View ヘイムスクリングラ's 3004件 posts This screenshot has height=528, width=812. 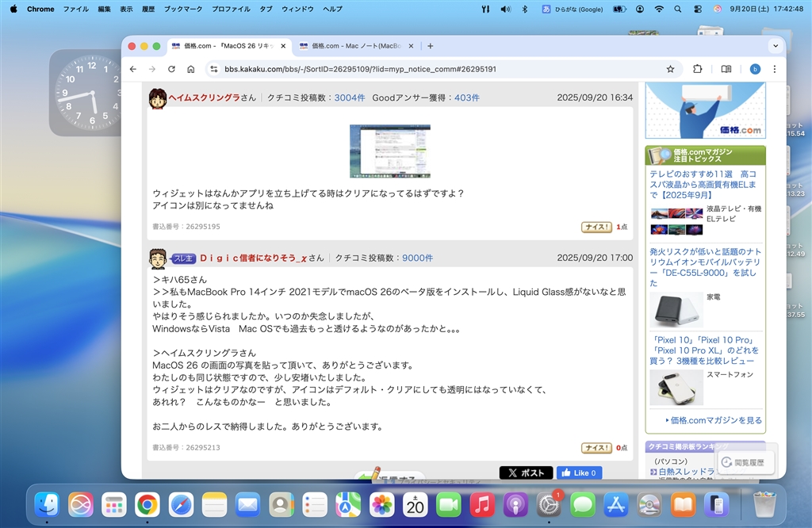click(x=350, y=98)
